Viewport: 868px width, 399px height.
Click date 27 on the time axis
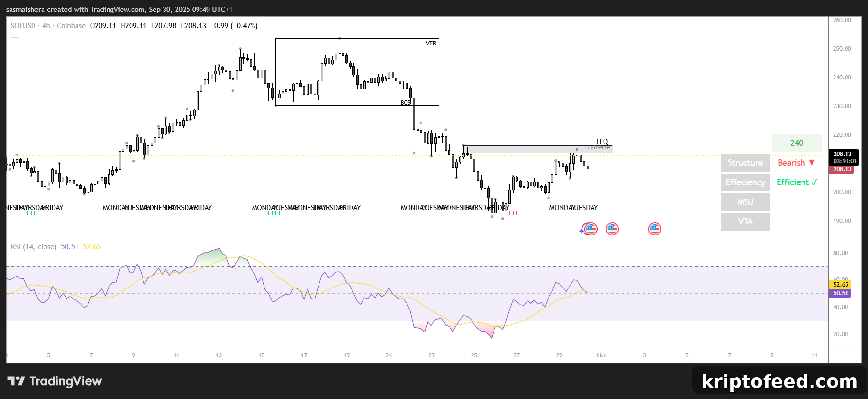516,355
